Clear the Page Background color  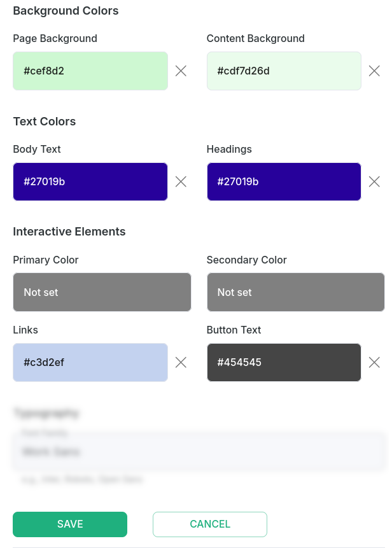tap(181, 71)
